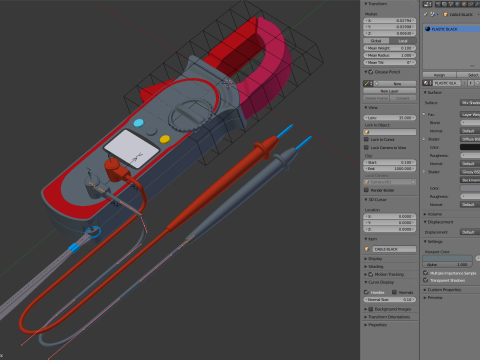
Task: Click the object icon beside CABLE BLACK name
Action: click(x=367, y=249)
